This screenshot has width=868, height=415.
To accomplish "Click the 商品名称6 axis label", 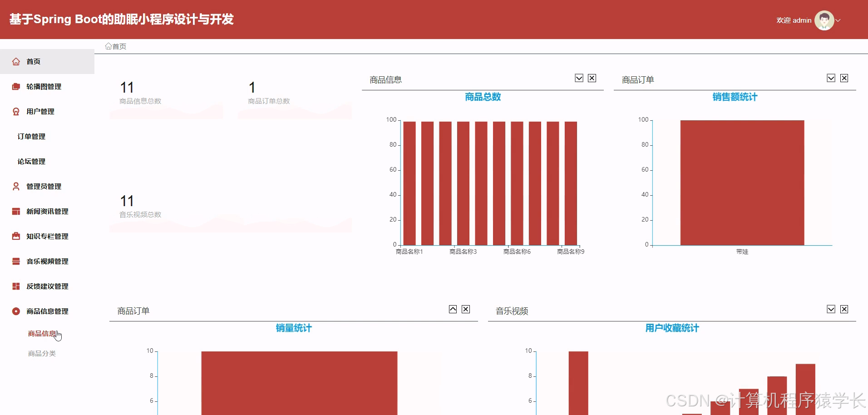I will [517, 252].
